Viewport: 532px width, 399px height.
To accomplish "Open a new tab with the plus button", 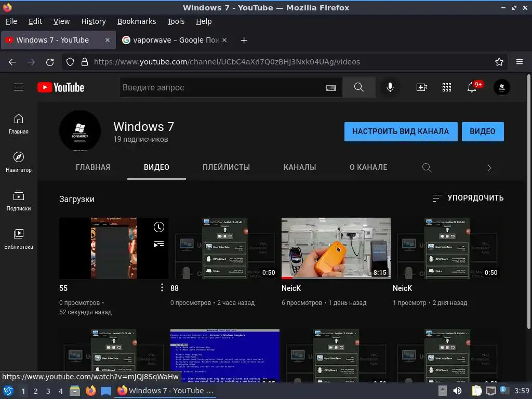I will click(x=244, y=41).
